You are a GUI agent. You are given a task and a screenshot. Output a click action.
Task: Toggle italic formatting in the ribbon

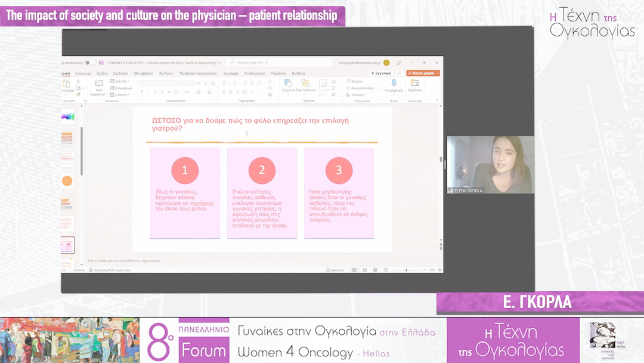pyautogui.click(x=148, y=91)
